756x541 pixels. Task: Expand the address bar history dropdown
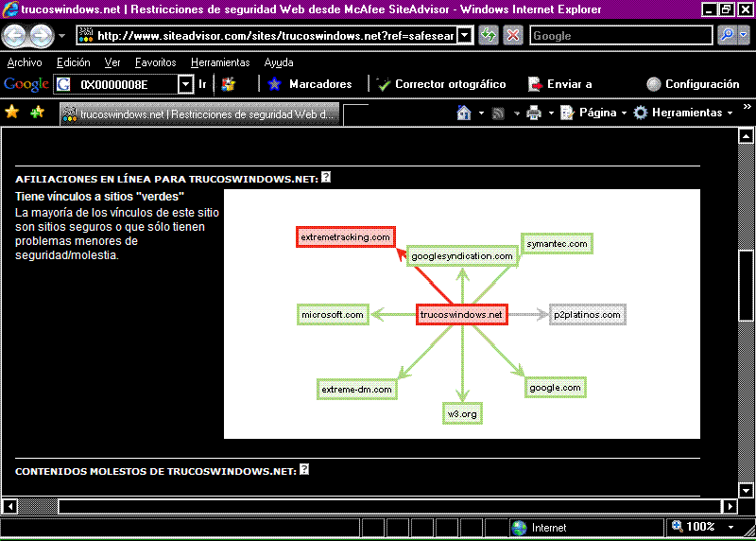[465, 35]
